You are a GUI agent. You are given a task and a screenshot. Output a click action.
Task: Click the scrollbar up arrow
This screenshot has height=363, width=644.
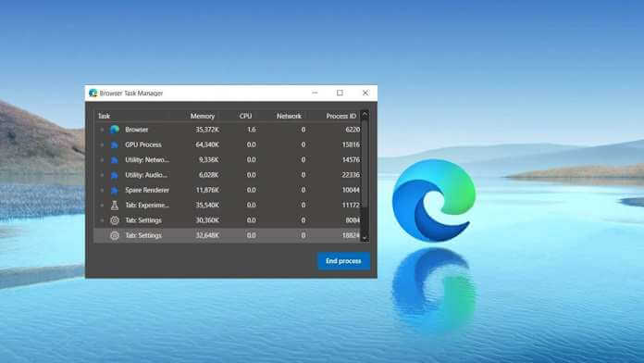[365, 115]
